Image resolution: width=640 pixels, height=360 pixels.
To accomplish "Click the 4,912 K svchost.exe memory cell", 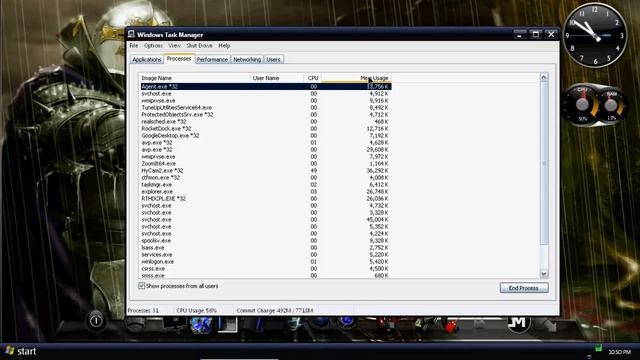I will point(380,94).
